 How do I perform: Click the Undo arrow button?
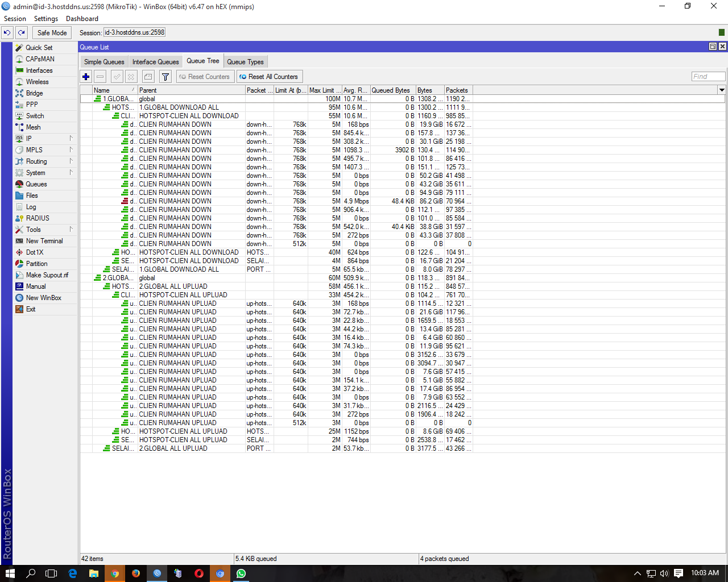click(x=7, y=33)
